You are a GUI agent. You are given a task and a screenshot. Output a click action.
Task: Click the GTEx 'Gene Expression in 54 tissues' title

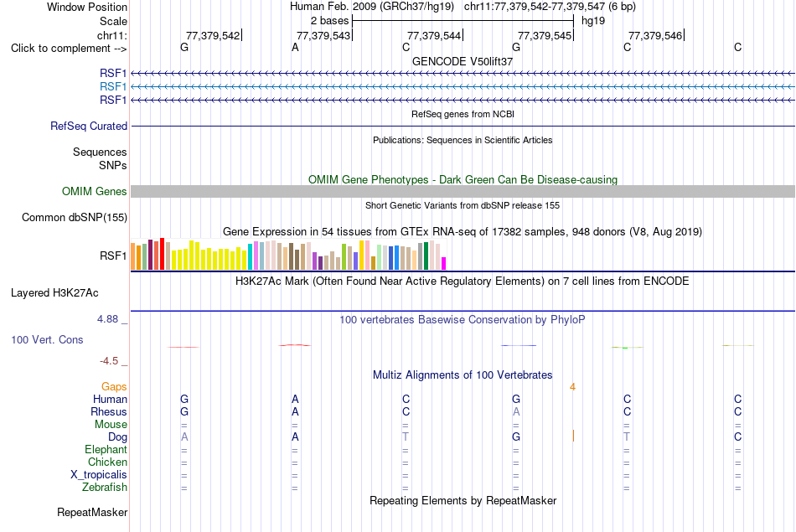[x=463, y=232]
